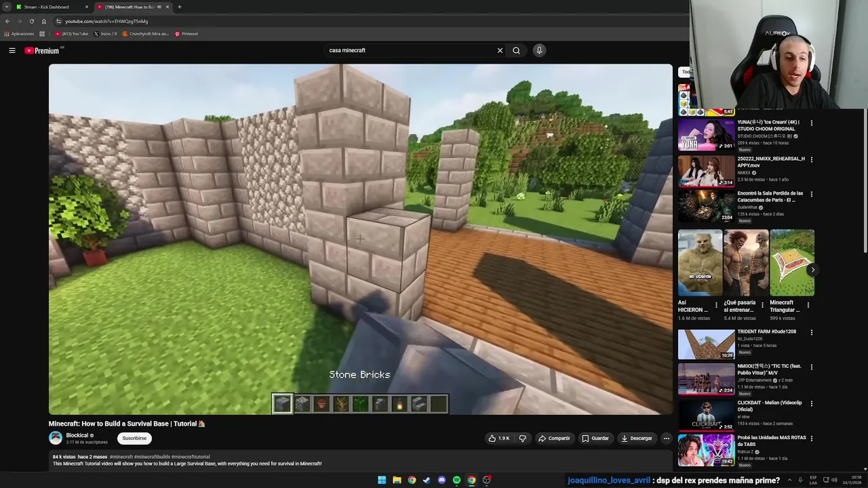Open Crunchyroll bookmark
Screen dimensions: 868x488
click(x=146, y=34)
